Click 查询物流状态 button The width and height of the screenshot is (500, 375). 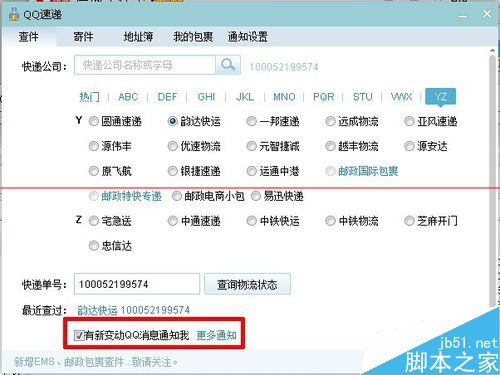[x=247, y=284]
